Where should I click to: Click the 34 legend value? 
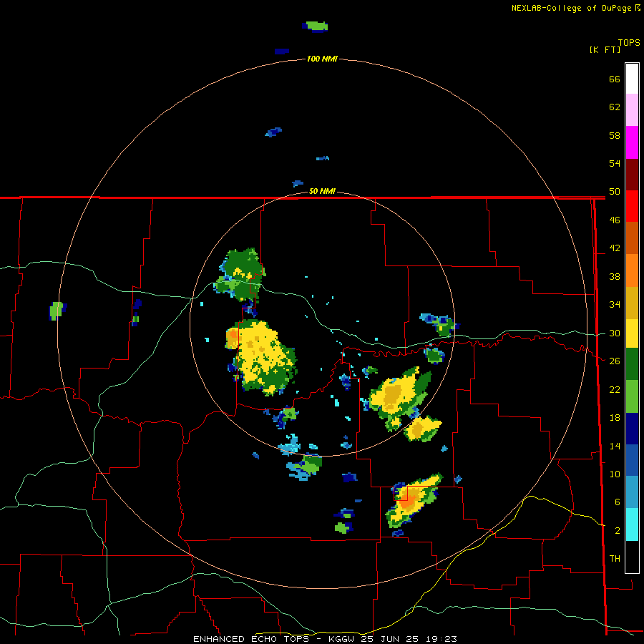tap(615, 305)
